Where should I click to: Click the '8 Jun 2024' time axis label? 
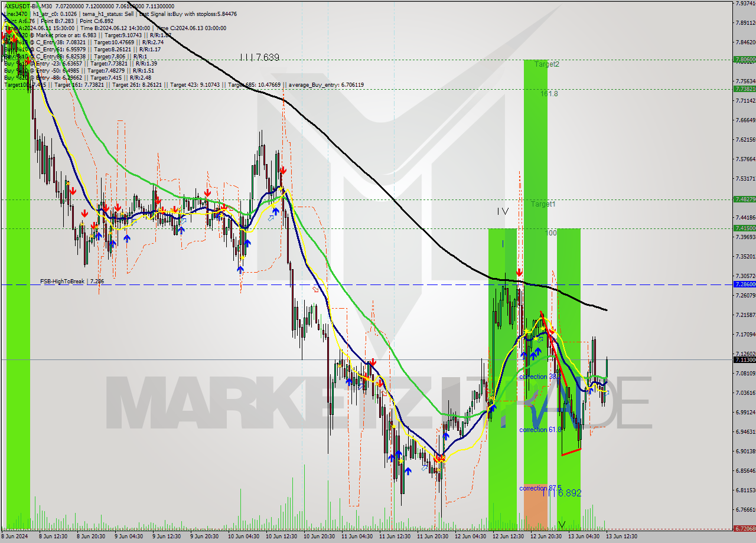tap(15, 537)
